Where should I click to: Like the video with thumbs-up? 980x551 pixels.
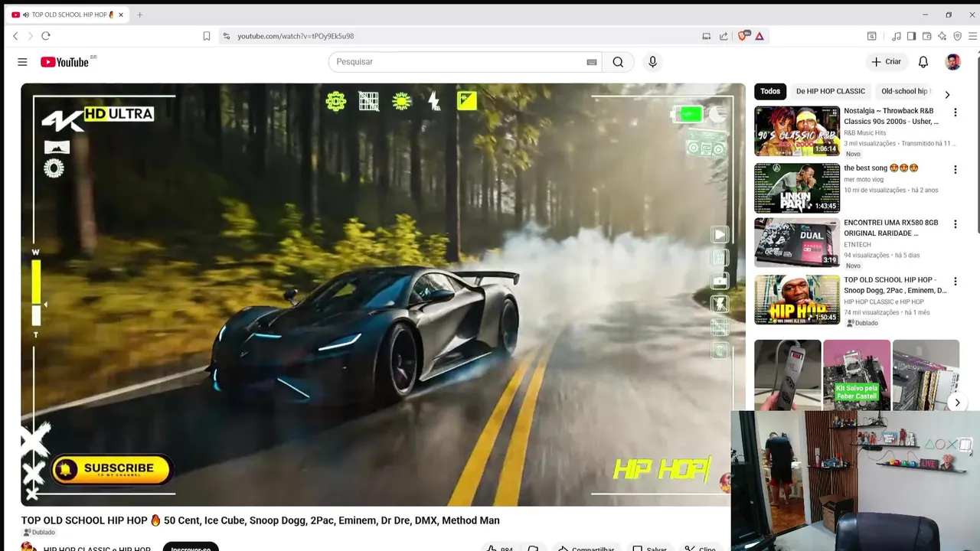pos(499,548)
